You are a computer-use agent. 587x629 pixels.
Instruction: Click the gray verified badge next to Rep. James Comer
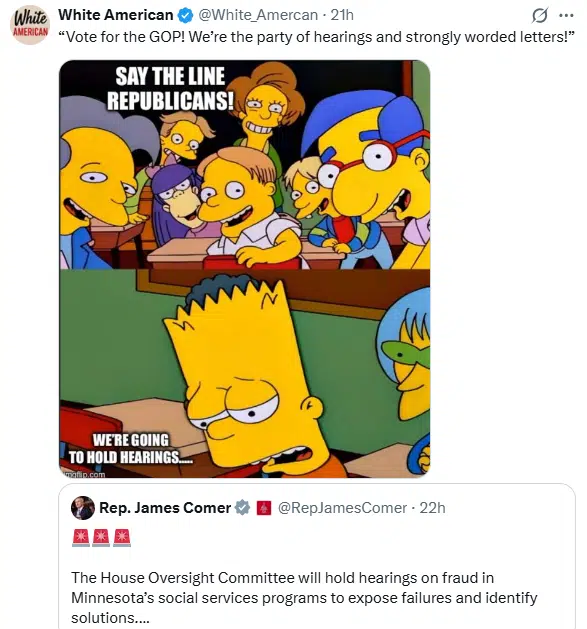[242, 507]
